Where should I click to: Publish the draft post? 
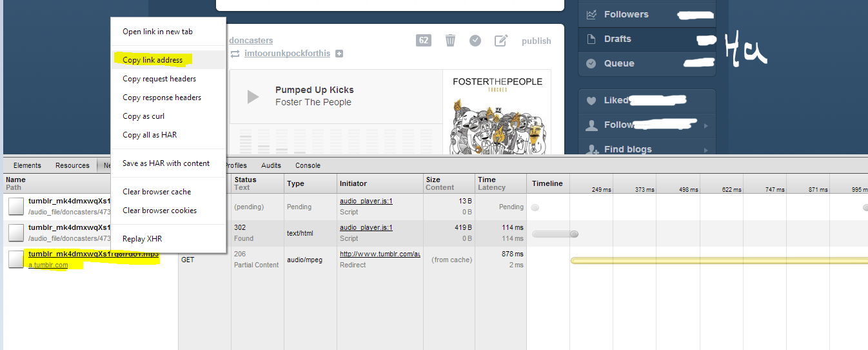pyautogui.click(x=536, y=41)
